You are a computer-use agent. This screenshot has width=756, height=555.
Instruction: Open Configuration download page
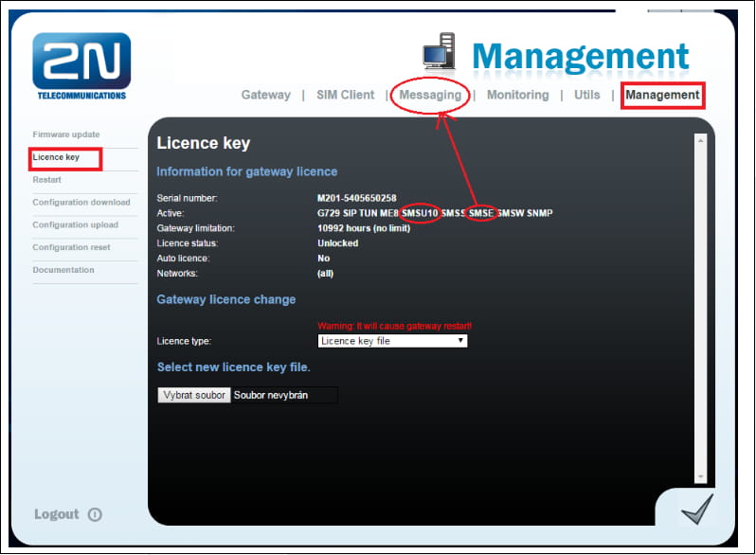coord(81,202)
